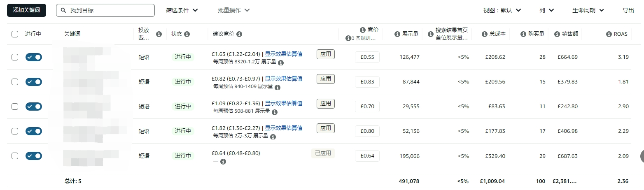Click the info icon beside 状态 header
This screenshot has height=190, width=644.
click(187, 34)
